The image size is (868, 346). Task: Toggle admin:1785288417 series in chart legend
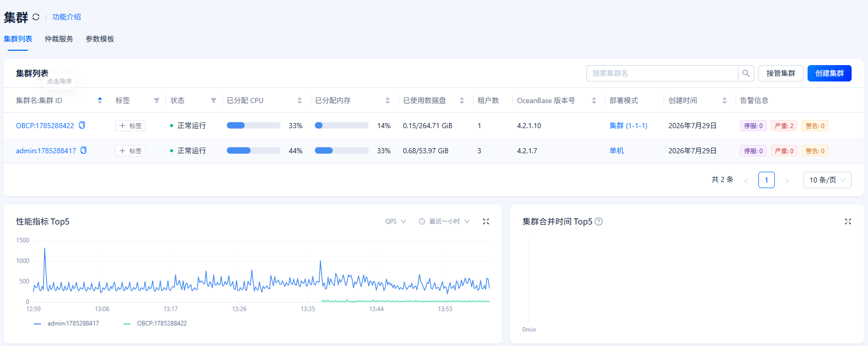(66, 323)
